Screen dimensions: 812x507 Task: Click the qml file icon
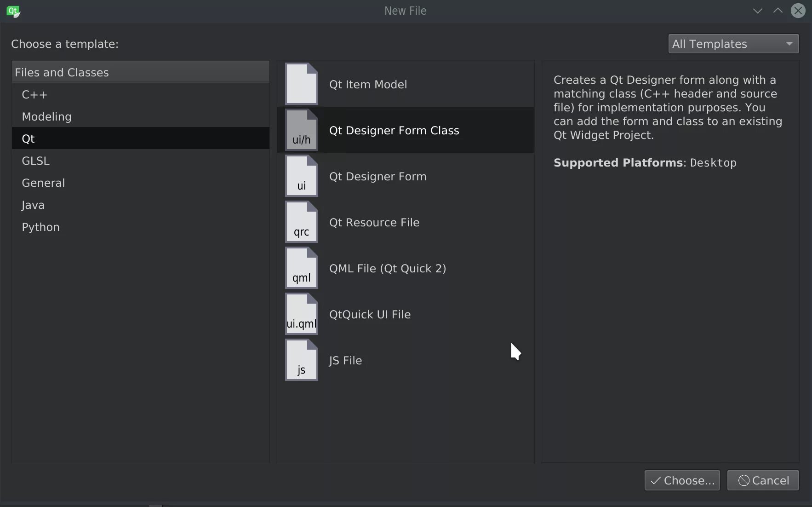tap(301, 268)
